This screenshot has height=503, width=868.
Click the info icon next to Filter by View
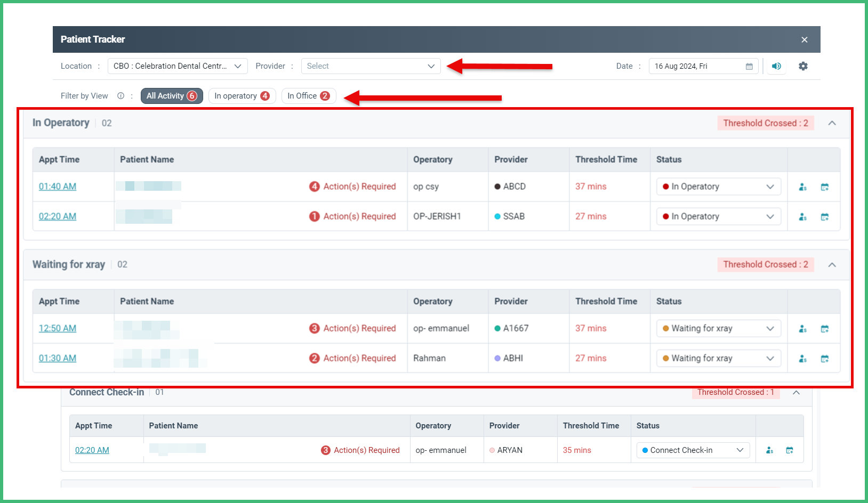coord(121,96)
